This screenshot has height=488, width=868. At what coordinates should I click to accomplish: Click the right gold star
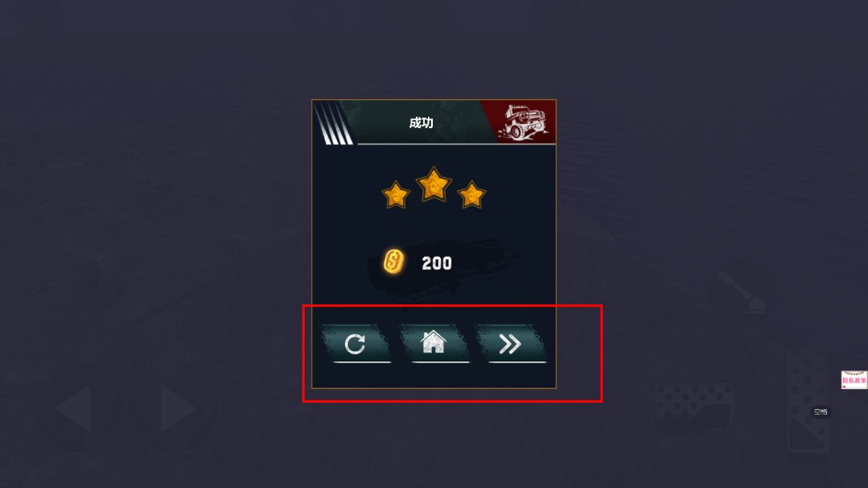pyautogui.click(x=471, y=195)
